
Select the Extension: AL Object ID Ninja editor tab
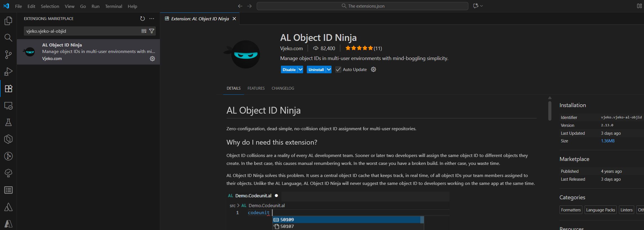(200, 19)
